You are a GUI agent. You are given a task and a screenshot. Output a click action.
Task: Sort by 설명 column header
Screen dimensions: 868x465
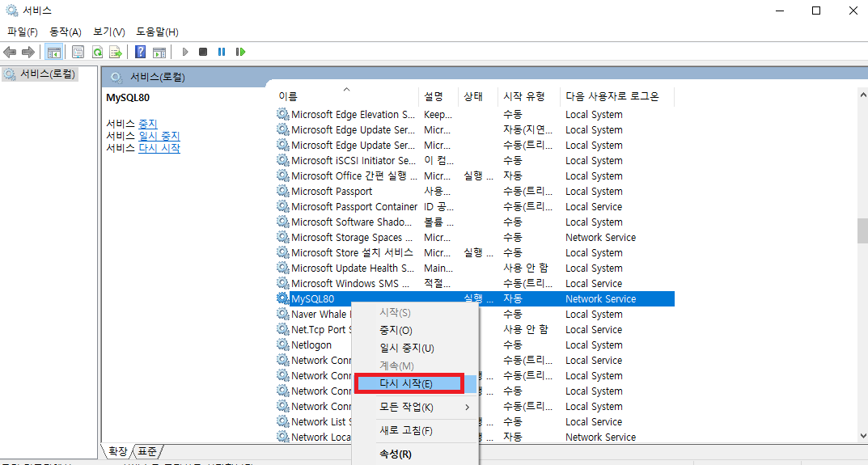click(438, 96)
